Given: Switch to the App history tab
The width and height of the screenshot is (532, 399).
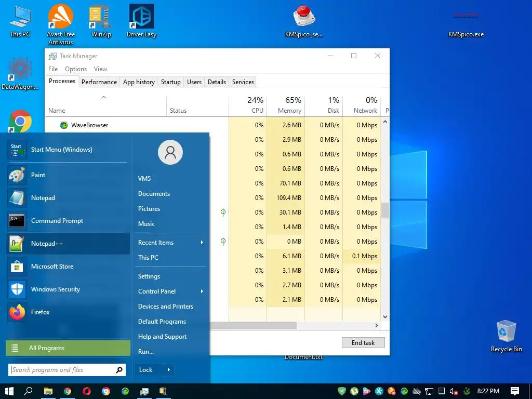Looking at the screenshot, I should coord(139,82).
